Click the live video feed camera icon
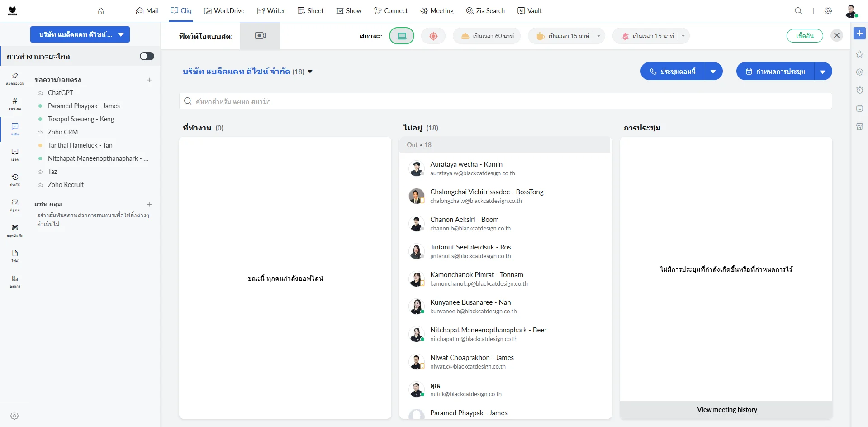The width and height of the screenshot is (868, 427). (x=260, y=36)
